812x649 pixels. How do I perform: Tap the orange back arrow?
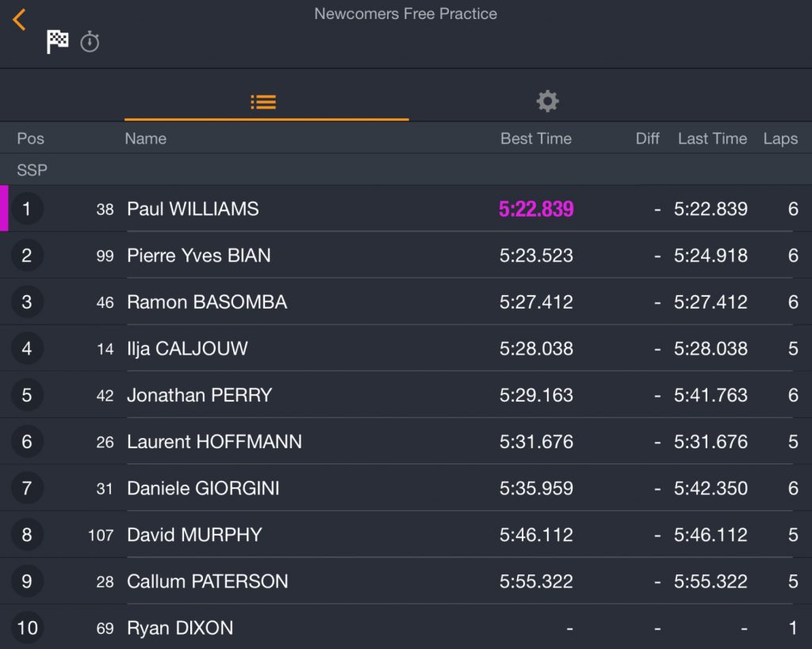click(19, 20)
